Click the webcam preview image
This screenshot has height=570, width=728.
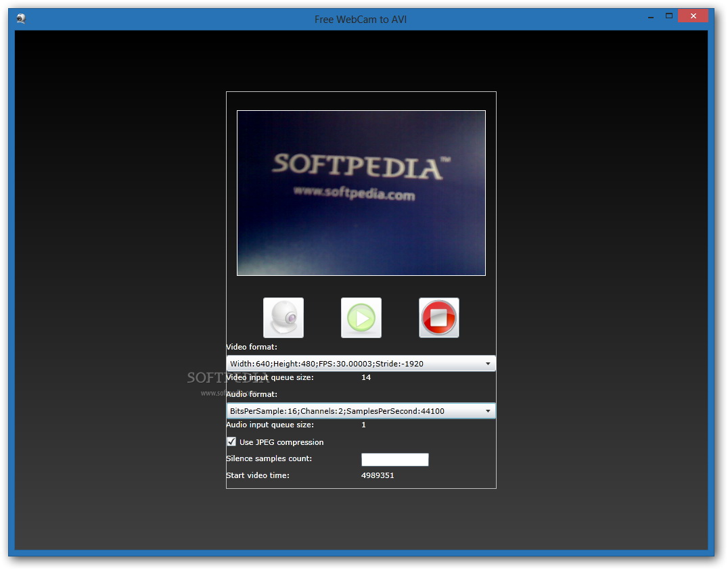pos(361,193)
